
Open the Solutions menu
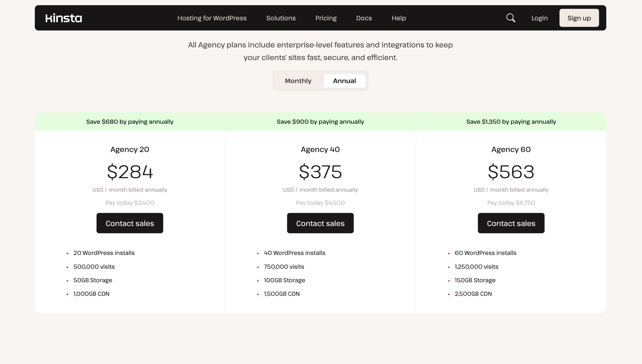coord(281,18)
